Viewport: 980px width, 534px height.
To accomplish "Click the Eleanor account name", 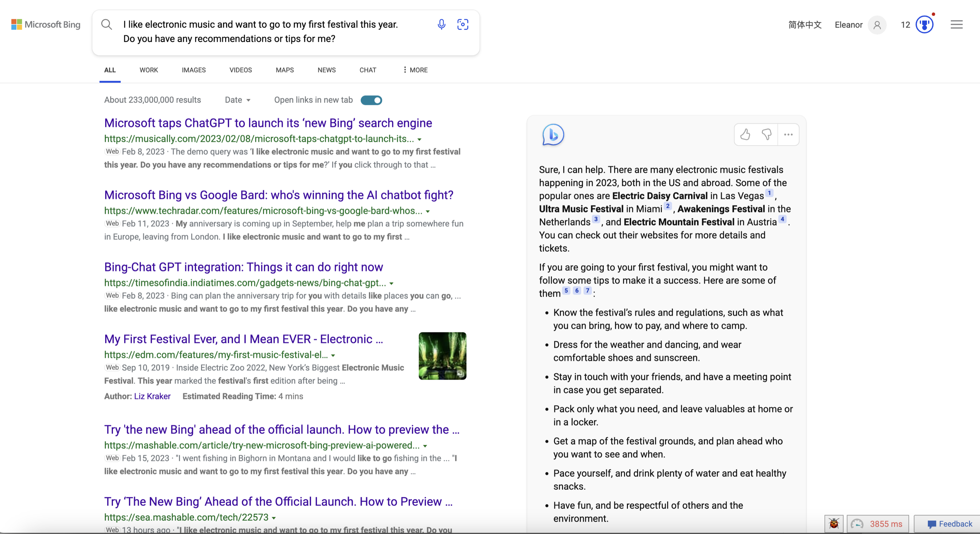I will click(849, 25).
